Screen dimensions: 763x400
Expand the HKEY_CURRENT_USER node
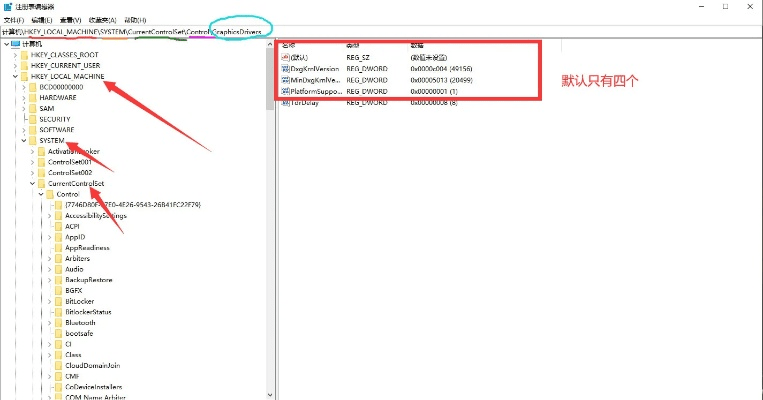tap(15, 65)
